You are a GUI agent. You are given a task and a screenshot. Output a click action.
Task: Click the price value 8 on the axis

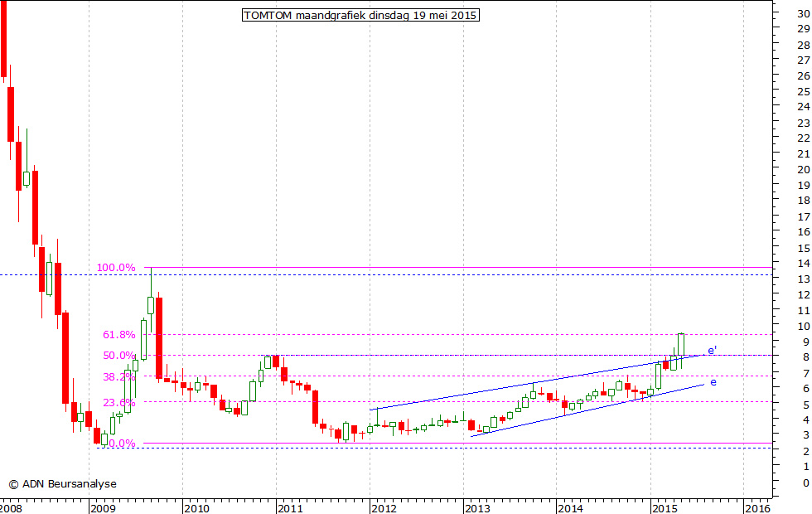(x=806, y=357)
